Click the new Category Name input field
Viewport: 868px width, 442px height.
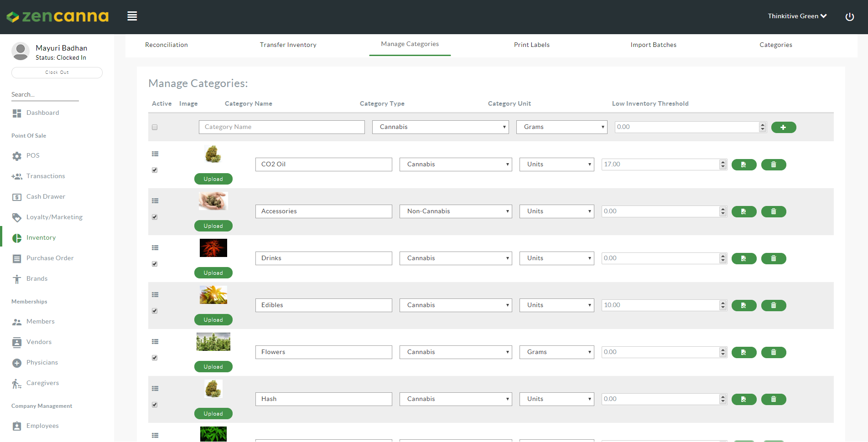282,127
